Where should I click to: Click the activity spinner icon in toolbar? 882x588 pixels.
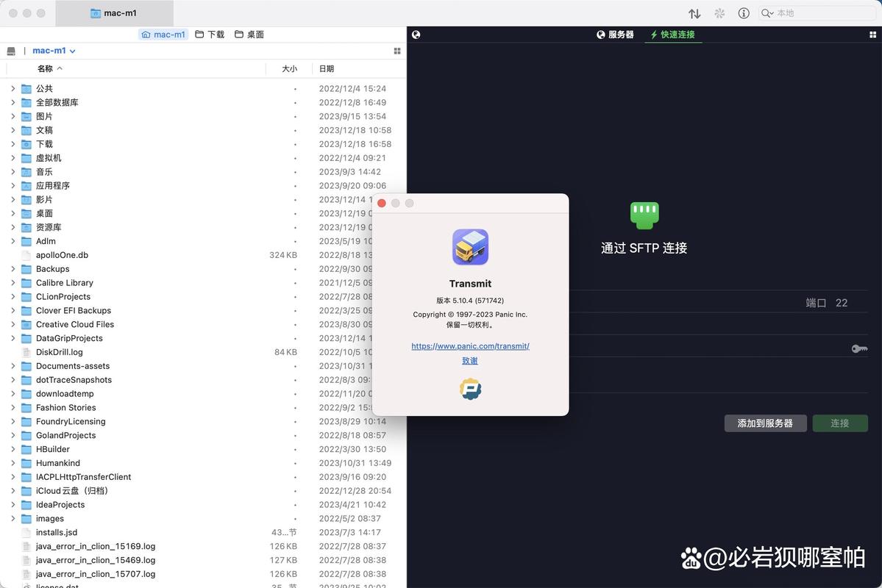click(x=719, y=13)
